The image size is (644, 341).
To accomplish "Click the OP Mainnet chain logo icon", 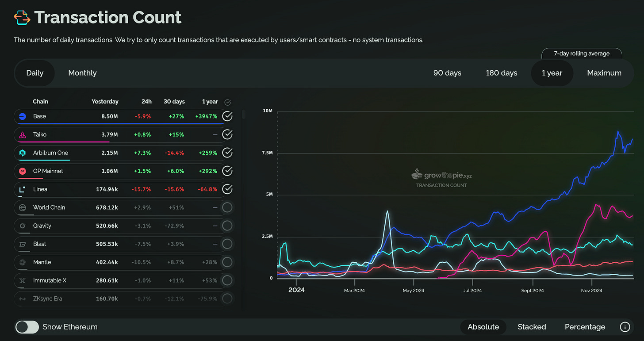I will 22,171.
